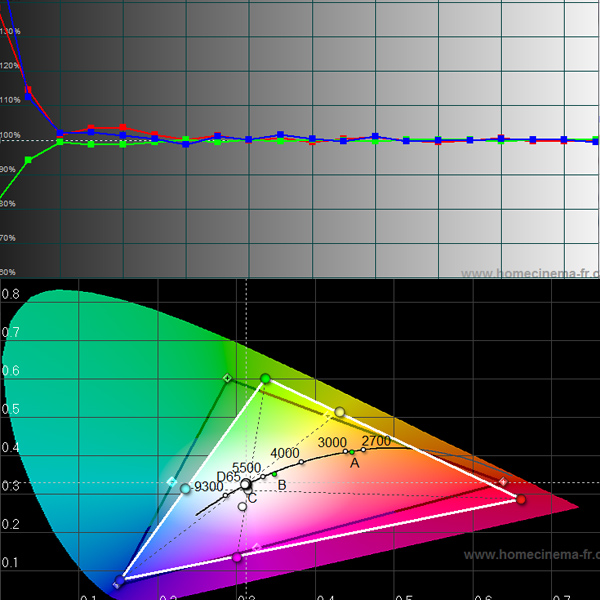Click the green illuminant B dot on the locus
Viewport: 600px width, 600px height.
pos(274,474)
